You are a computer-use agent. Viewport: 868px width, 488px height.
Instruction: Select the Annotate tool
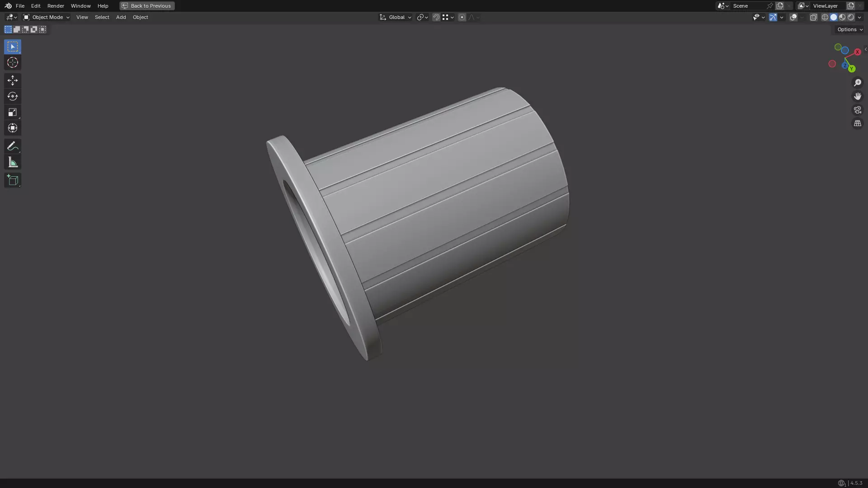[x=13, y=146]
